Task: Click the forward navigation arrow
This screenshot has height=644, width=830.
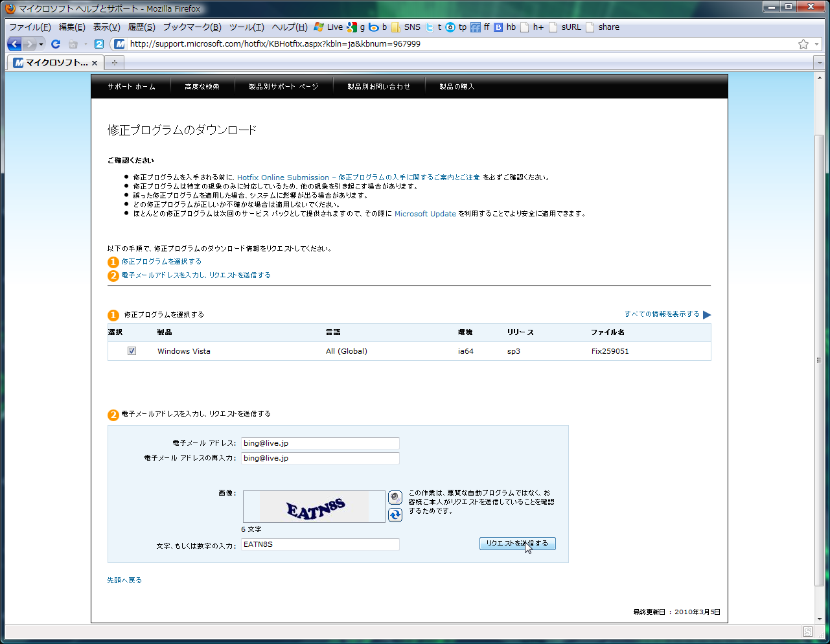Action: point(29,44)
